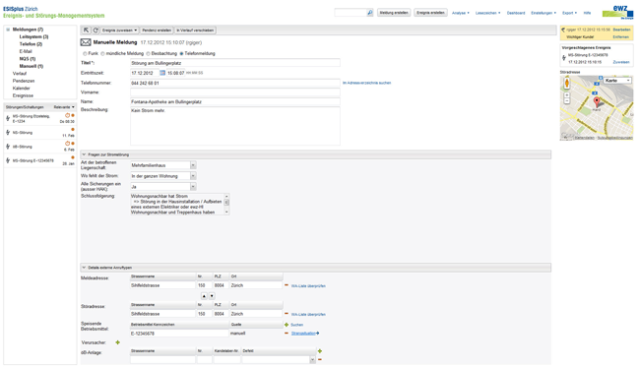
Task: Click the red location pin on map
Action: pos(597,102)
